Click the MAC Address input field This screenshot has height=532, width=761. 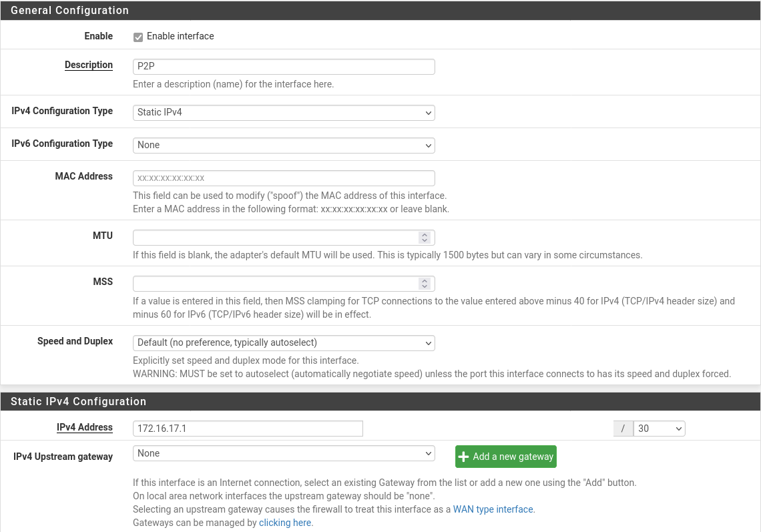284,178
